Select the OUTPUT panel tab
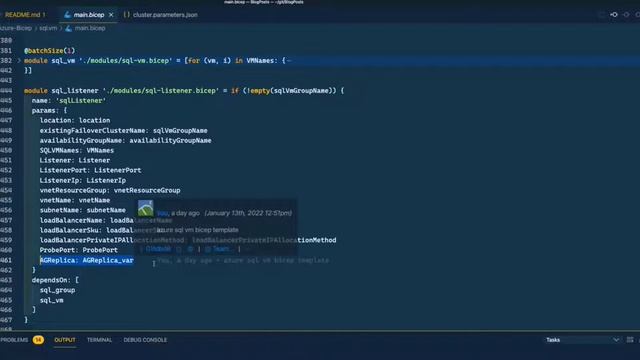The height and width of the screenshot is (360, 640). pyautogui.click(x=65, y=340)
